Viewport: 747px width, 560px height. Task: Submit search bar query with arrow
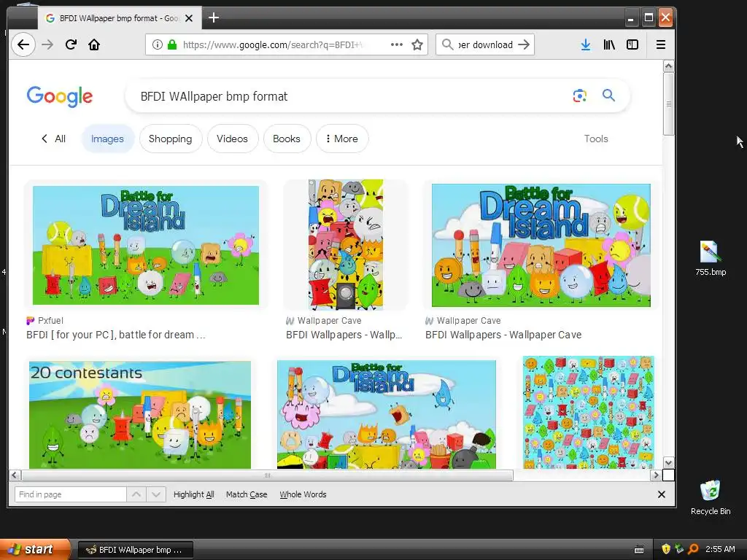pyautogui.click(x=524, y=44)
